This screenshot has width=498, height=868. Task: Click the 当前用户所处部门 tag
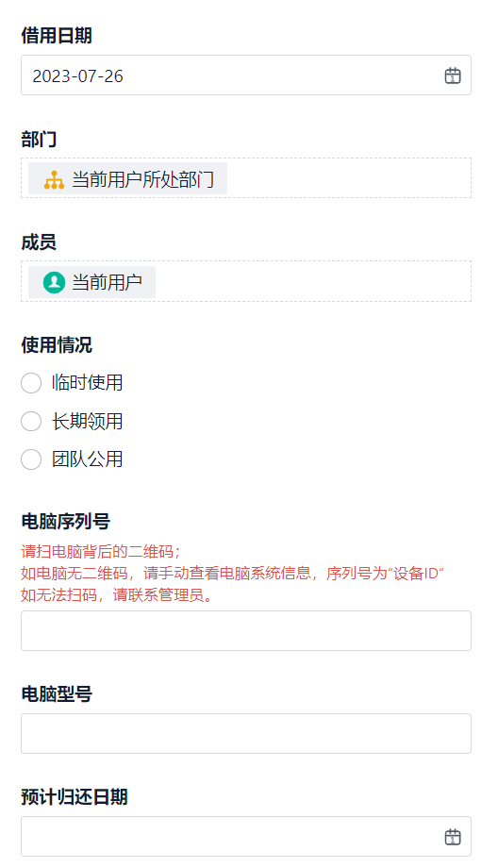[128, 179]
